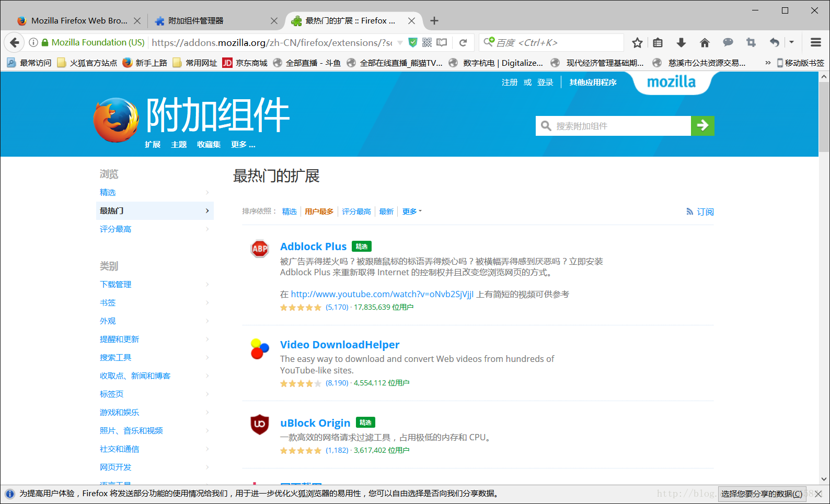The width and height of the screenshot is (830, 504).
Task: Click the 登录 link
Action: [x=545, y=82]
